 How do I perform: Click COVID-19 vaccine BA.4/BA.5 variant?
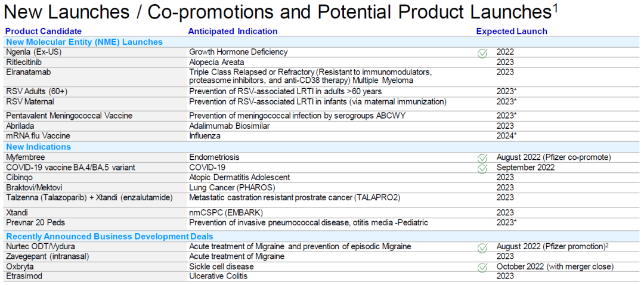click(x=72, y=167)
